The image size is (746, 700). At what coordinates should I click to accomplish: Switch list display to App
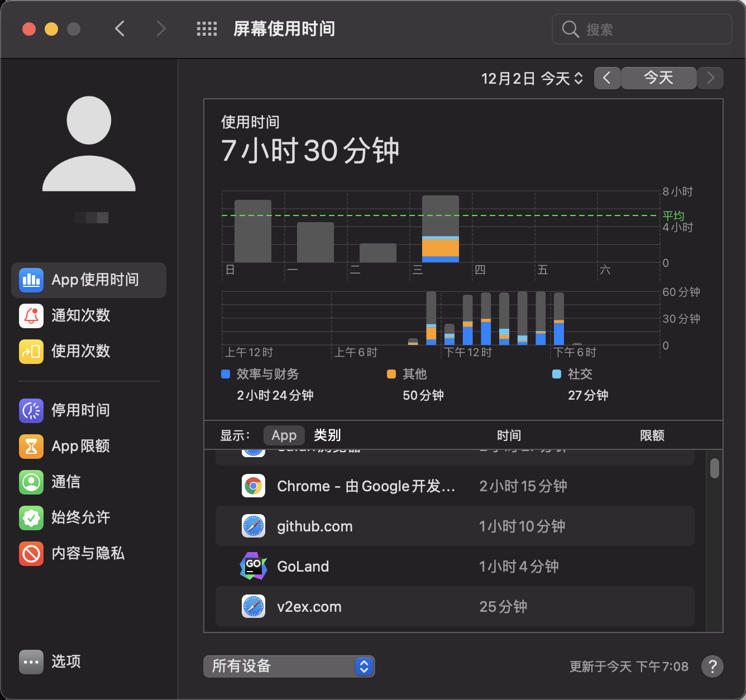click(x=284, y=435)
